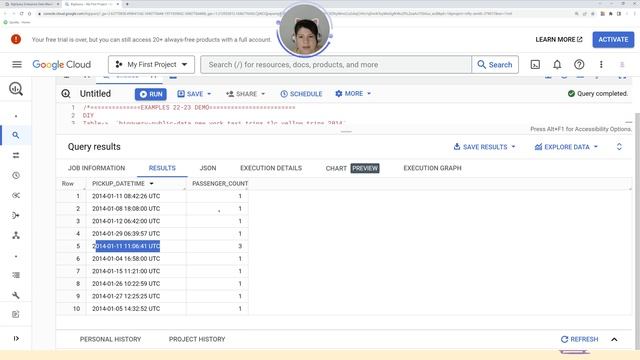Open data transfers icon in sidebar
The width and height of the screenshot is (640, 360).
coord(16,155)
